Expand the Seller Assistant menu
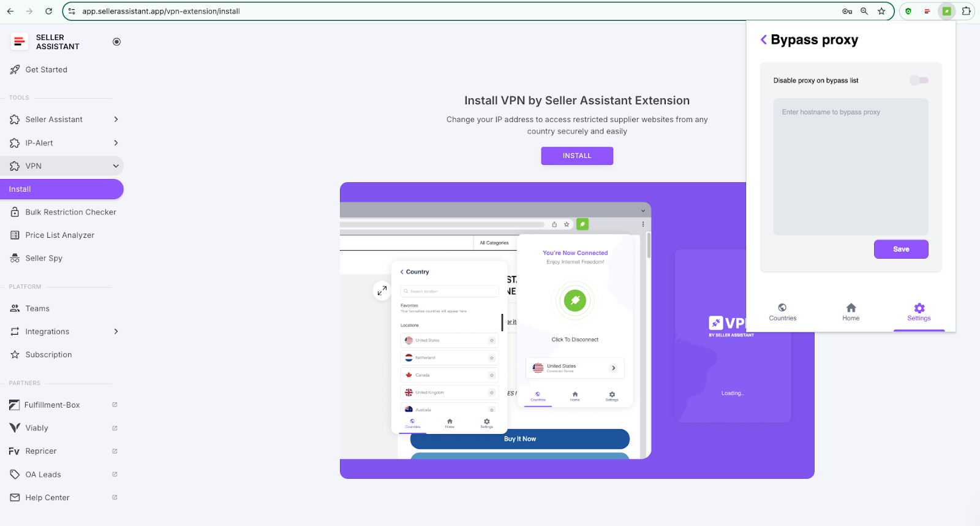 pos(116,120)
